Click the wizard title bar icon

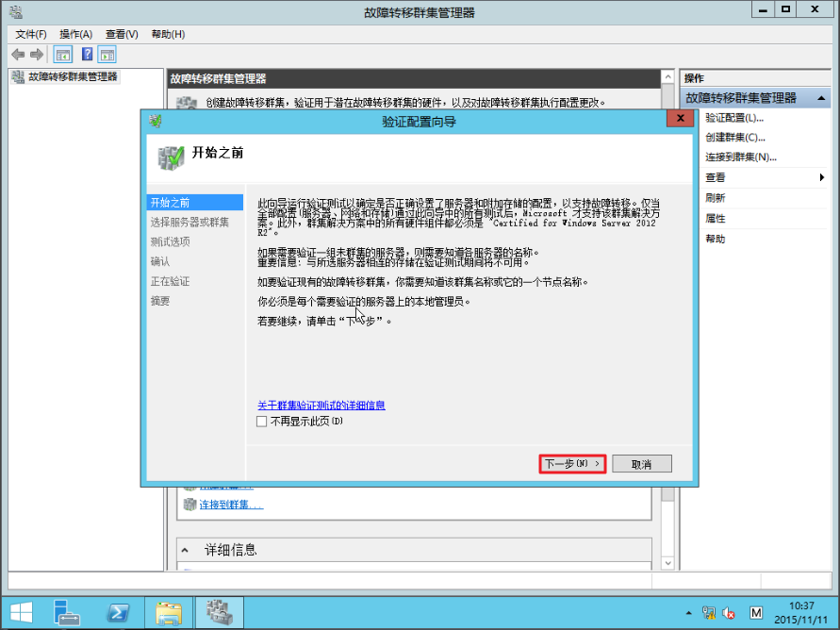pyautogui.click(x=156, y=121)
